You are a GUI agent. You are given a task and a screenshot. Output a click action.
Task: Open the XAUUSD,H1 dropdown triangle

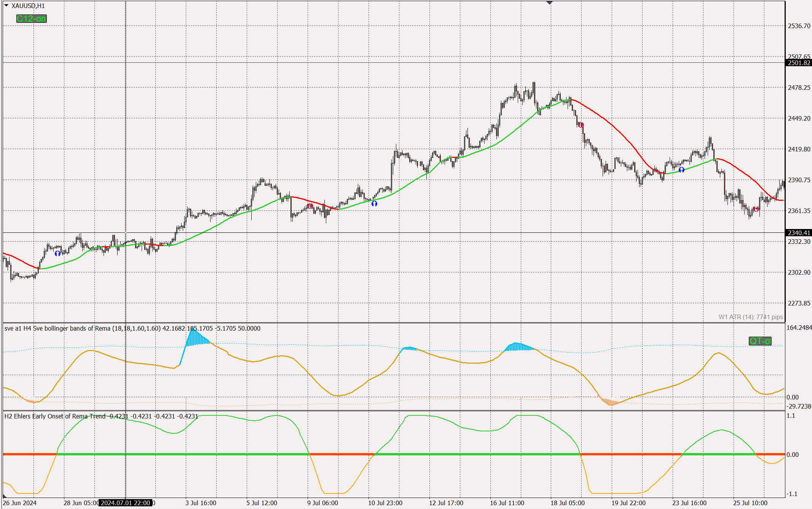click(x=6, y=6)
